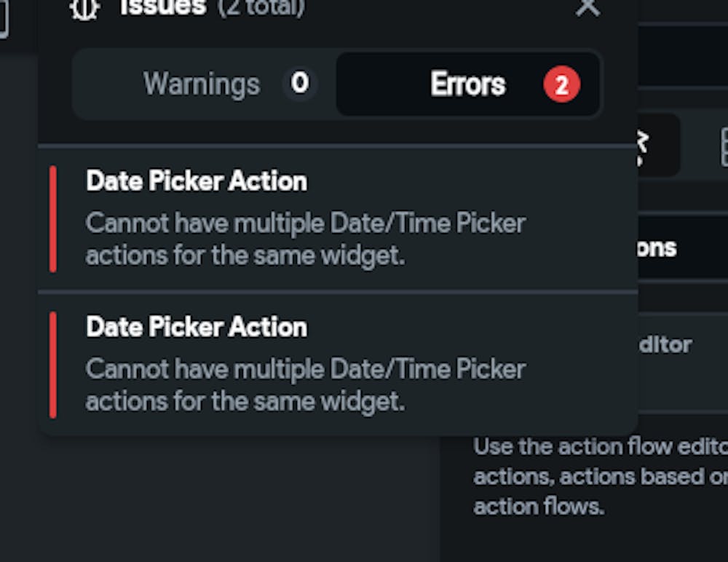Click the icon at the far right edge
This screenshot has width=728, height=562.
click(x=723, y=147)
